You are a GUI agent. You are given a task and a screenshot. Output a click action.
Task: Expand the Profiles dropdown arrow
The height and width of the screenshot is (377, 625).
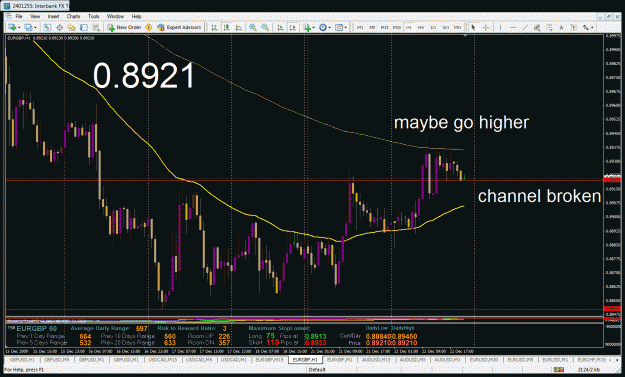[x=35, y=27]
